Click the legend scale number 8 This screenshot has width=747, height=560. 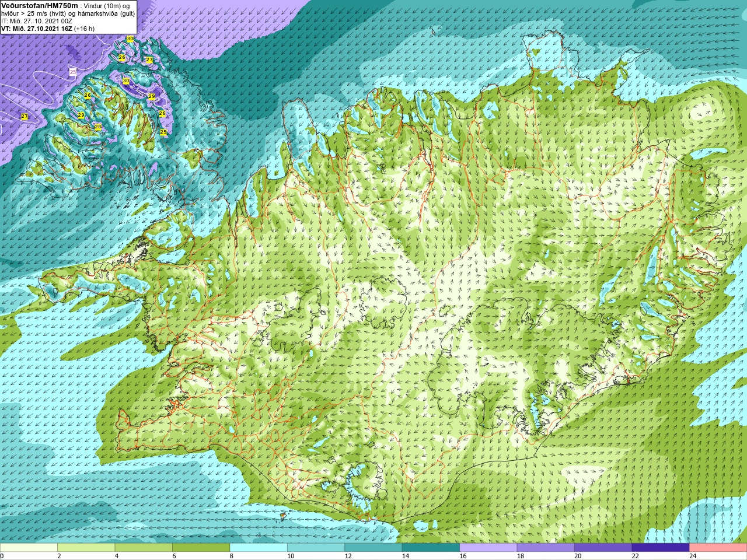coord(232,556)
